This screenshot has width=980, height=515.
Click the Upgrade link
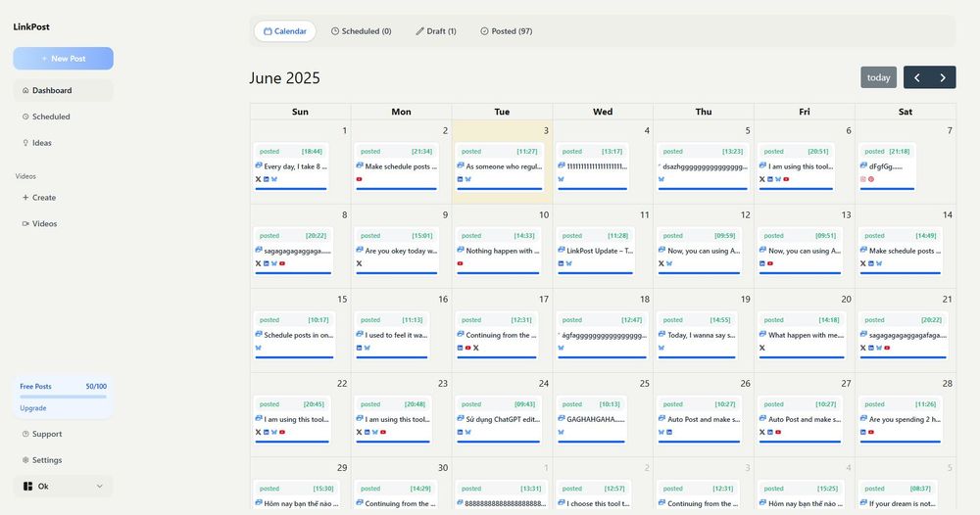[33, 408]
